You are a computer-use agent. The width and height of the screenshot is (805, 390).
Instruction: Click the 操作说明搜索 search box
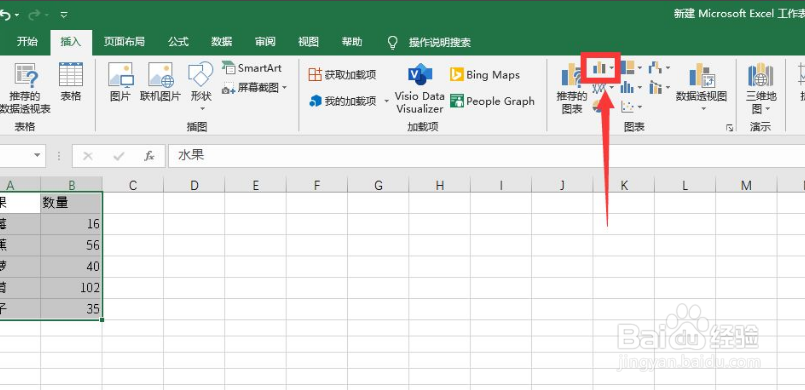pos(439,43)
